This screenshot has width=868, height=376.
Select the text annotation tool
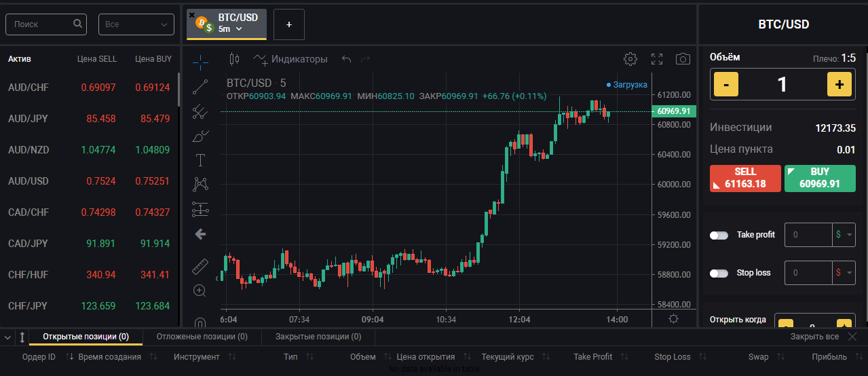200,160
